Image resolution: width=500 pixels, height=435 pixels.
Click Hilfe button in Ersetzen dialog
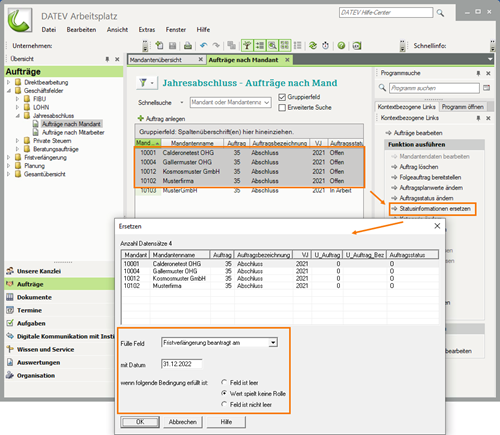coord(226,422)
